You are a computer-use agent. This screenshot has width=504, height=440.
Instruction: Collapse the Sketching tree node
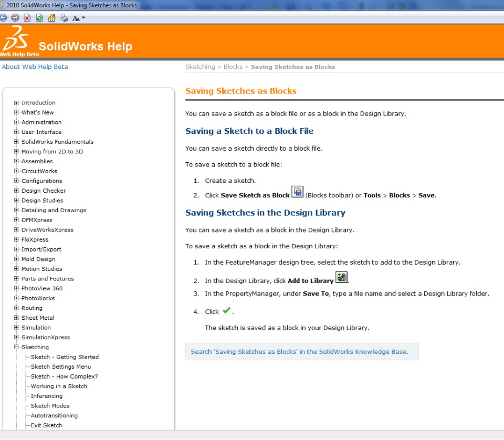(x=16, y=347)
